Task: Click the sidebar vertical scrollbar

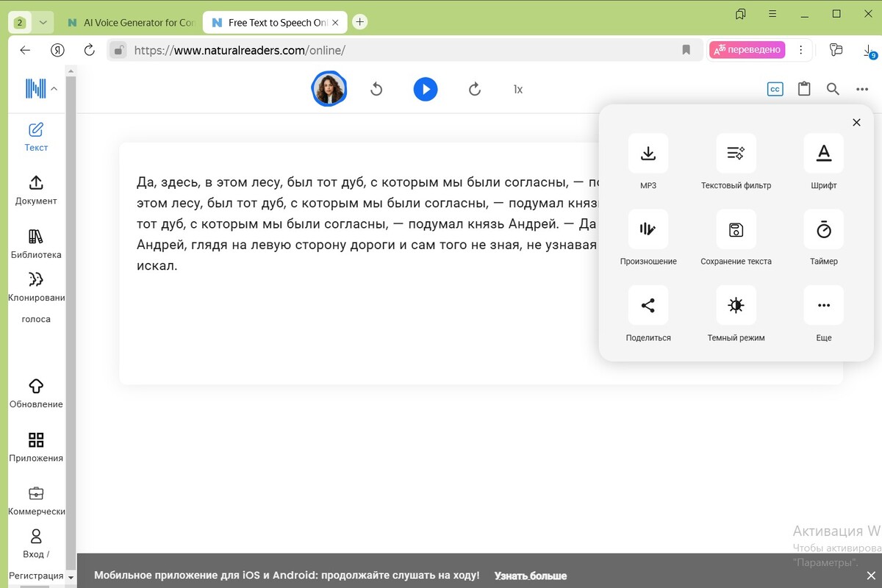Action: [x=71, y=323]
